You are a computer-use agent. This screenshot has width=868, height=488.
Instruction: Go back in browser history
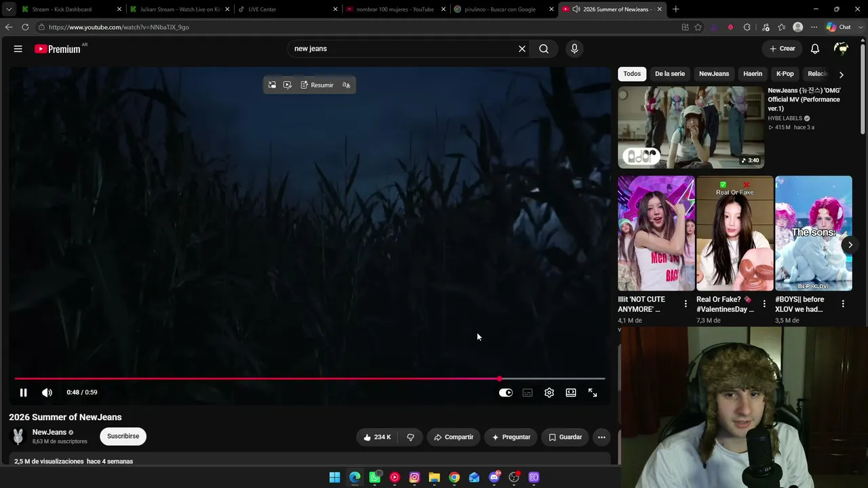pyautogui.click(x=8, y=27)
